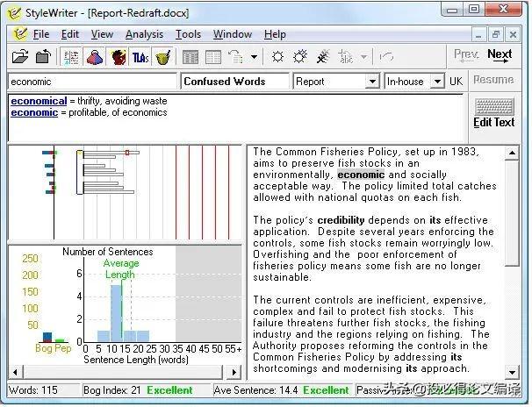Click the red and blue bag icon
Viewport: 532px width, 407px height.
(95, 57)
